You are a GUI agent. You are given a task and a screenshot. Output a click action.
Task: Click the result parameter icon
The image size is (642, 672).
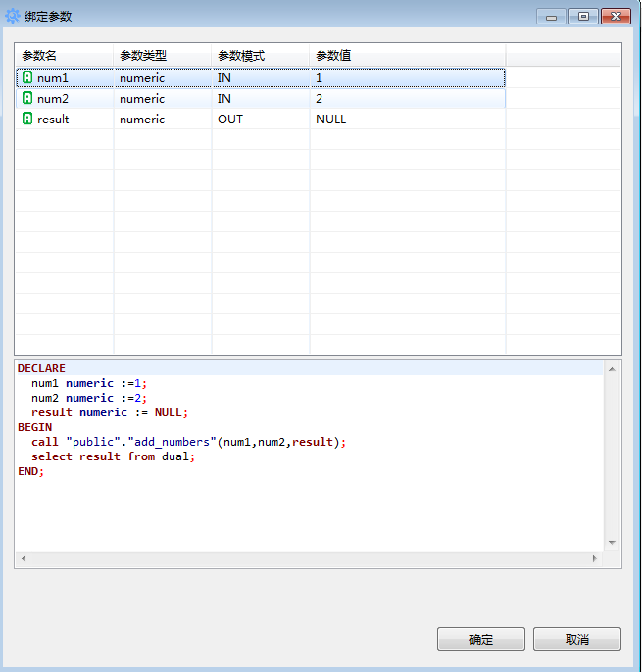(x=27, y=119)
